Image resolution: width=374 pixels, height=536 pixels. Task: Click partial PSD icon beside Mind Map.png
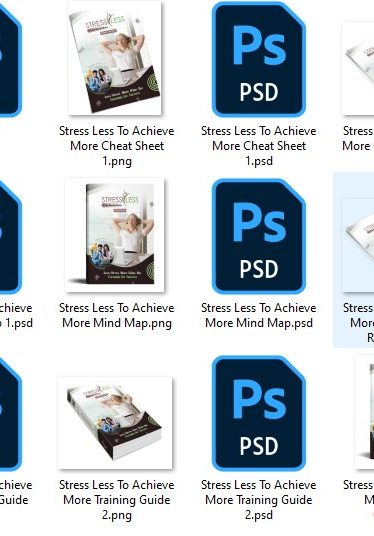pos(10,236)
